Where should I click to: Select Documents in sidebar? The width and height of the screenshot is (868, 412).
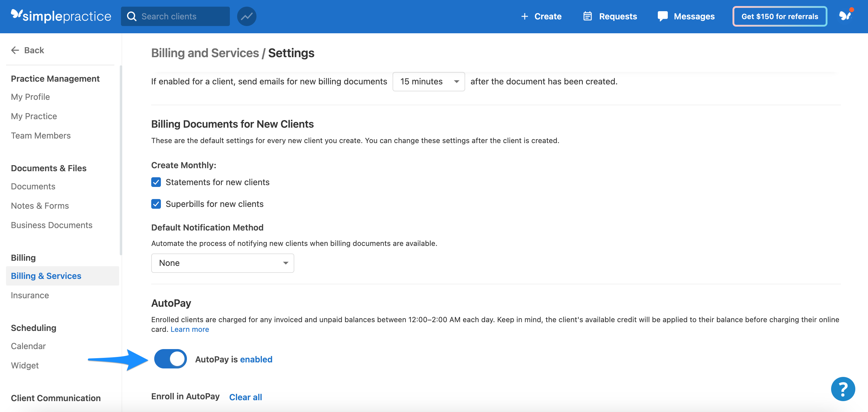33,186
